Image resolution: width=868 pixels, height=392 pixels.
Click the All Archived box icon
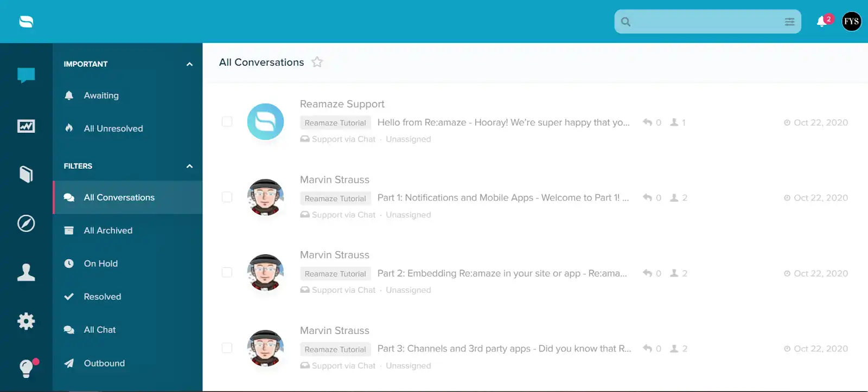coord(69,230)
